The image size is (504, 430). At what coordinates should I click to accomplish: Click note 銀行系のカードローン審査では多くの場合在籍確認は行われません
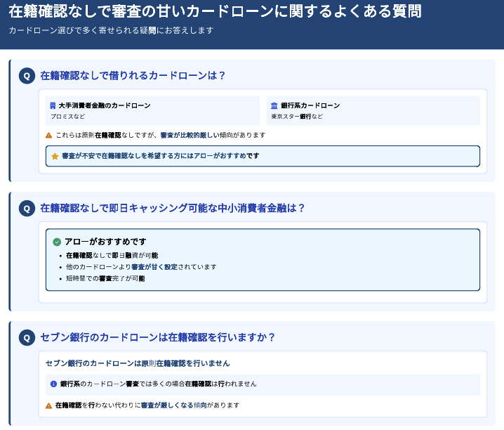158,384
